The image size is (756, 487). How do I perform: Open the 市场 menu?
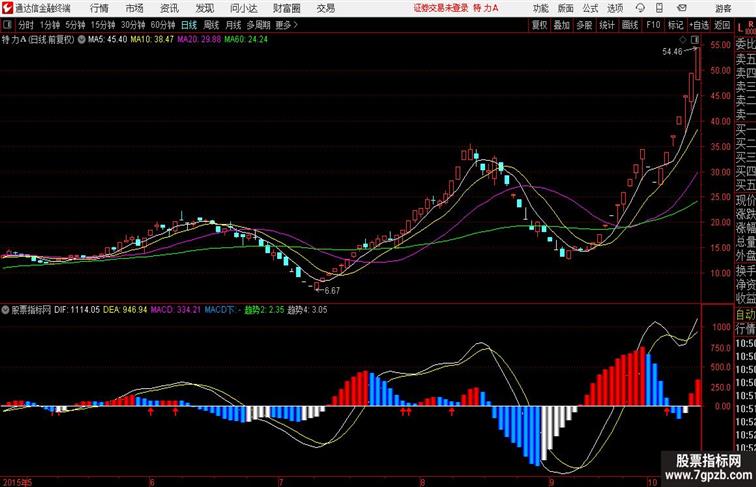(135, 8)
